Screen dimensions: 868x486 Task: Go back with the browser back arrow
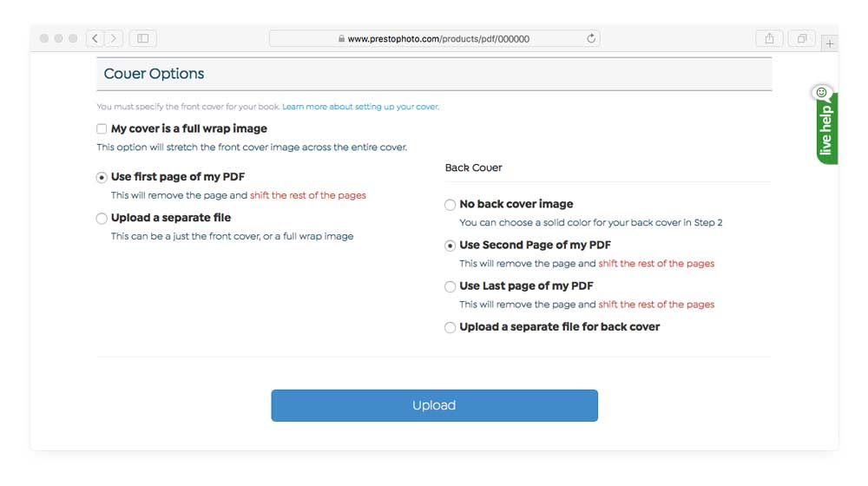click(95, 38)
